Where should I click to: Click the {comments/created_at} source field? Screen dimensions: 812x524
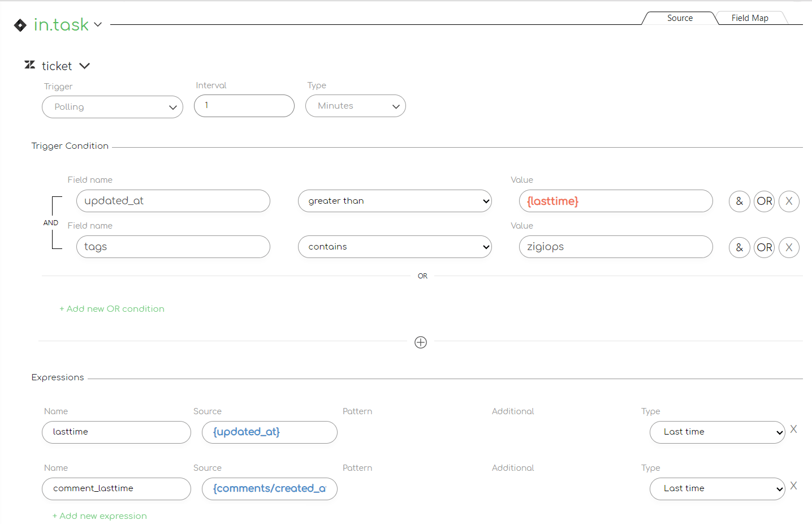[x=270, y=489]
